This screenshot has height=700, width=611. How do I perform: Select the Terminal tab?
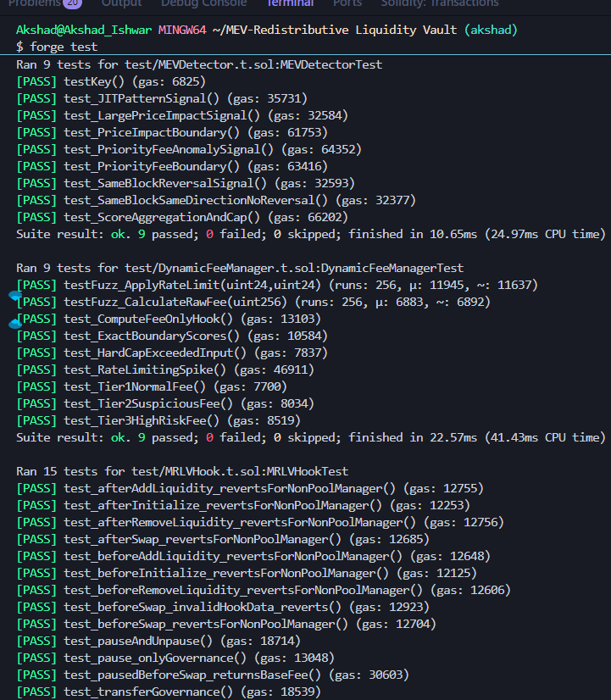(290, 3)
